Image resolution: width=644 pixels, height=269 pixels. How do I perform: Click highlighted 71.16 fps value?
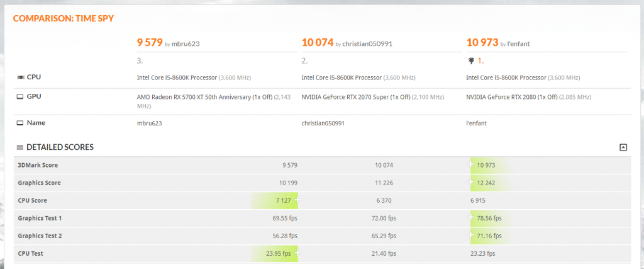tap(489, 236)
